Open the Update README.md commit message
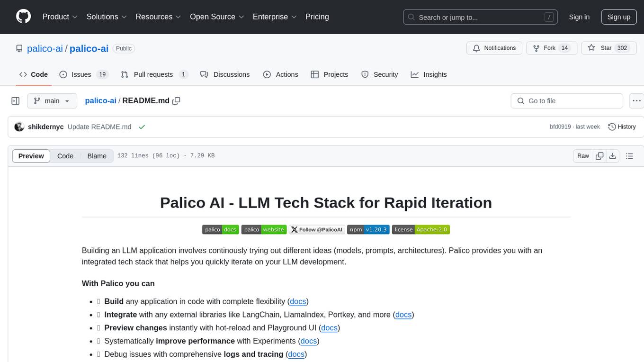Image resolution: width=644 pixels, height=362 pixels. (x=99, y=127)
